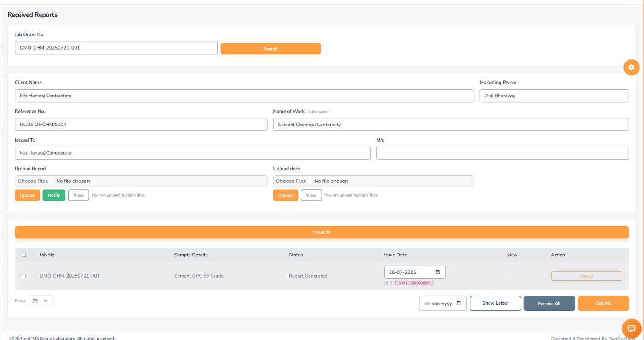Click the wide Issue to button
This screenshot has width=644, height=340.
[322, 232]
